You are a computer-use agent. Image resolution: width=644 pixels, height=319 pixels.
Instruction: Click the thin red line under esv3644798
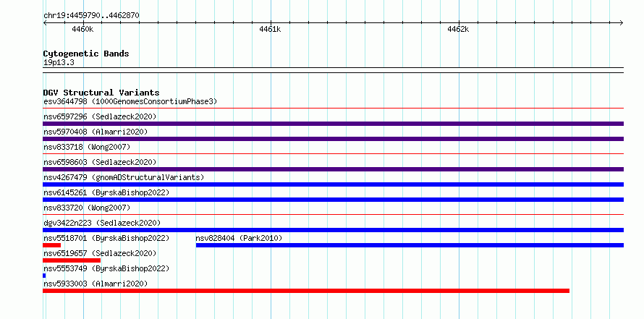coord(333,109)
